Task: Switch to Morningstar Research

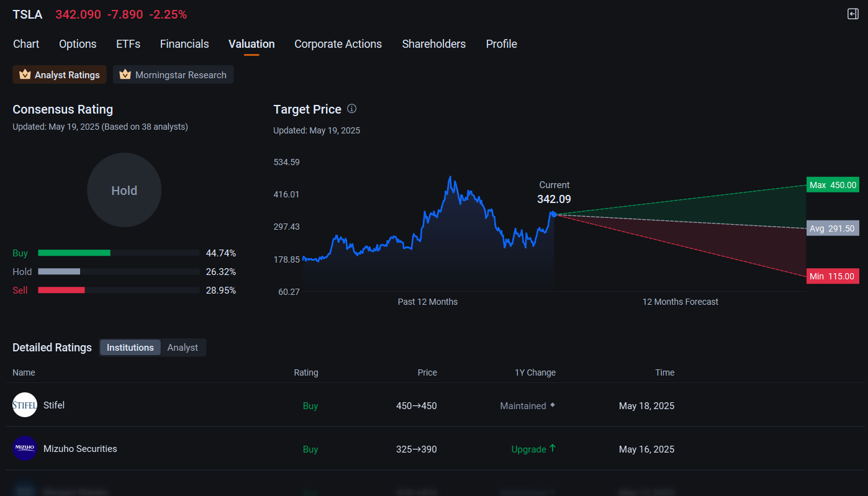Action: pos(173,74)
